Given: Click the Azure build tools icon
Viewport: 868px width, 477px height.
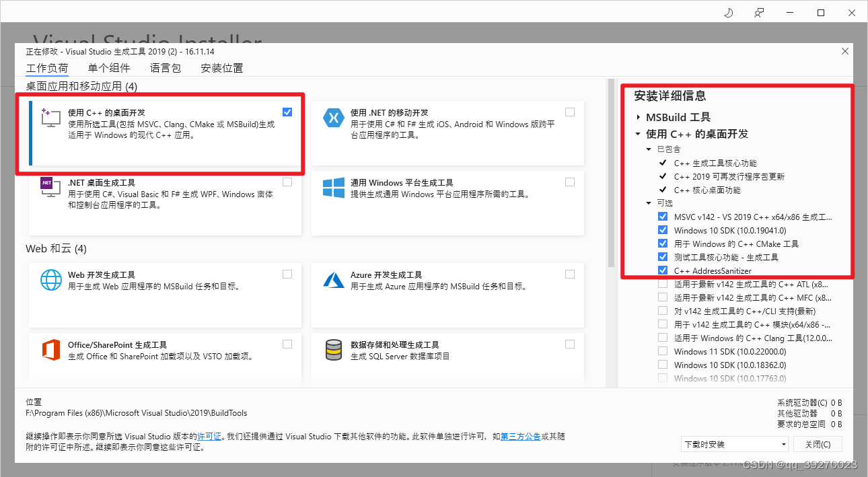Looking at the screenshot, I should 333,279.
